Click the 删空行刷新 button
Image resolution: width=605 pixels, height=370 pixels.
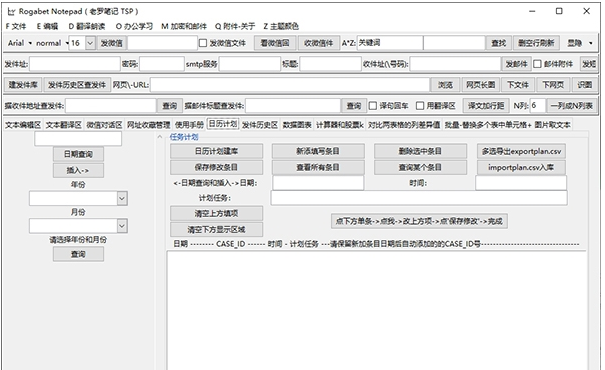536,43
